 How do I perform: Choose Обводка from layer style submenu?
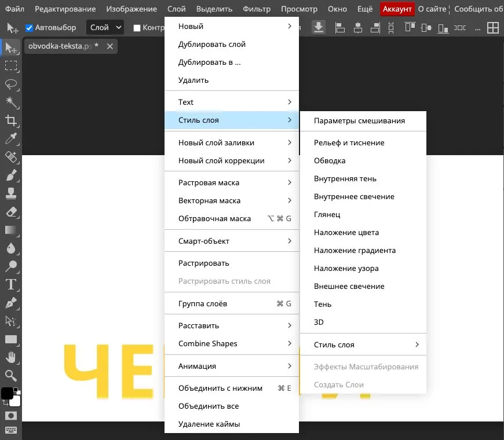pyautogui.click(x=363, y=160)
